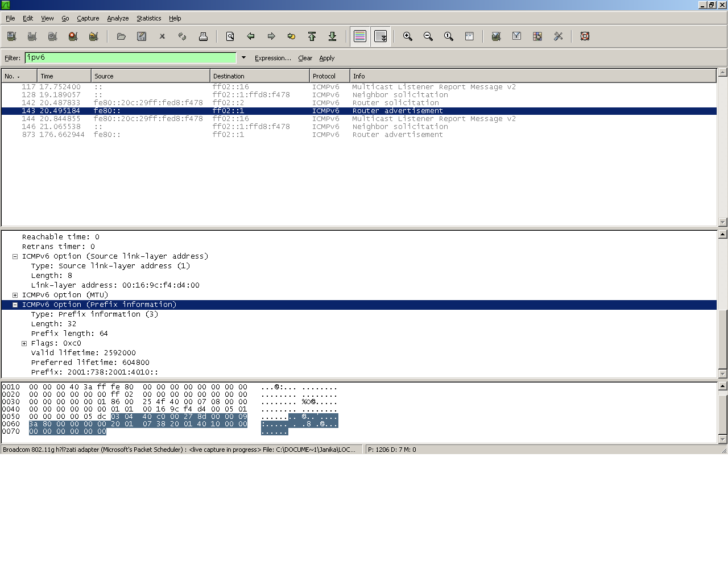Jump to the first packet

point(312,36)
